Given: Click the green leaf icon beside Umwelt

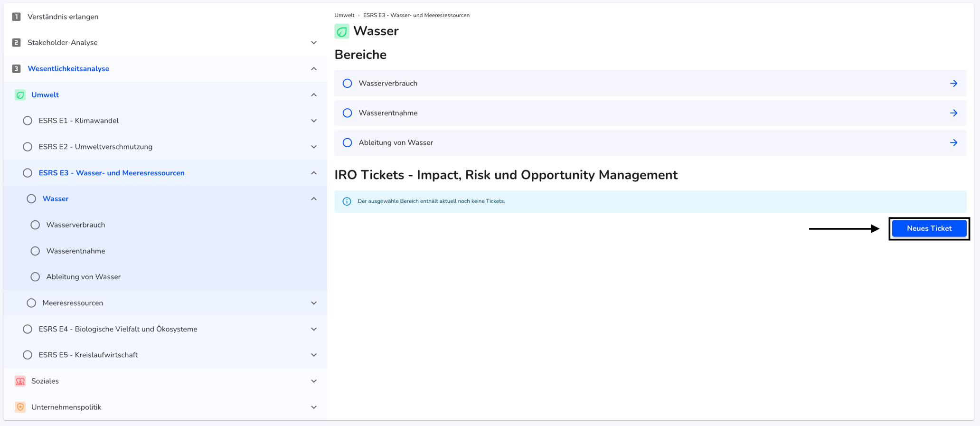Looking at the screenshot, I should pyautogui.click(x=20, y=95).
